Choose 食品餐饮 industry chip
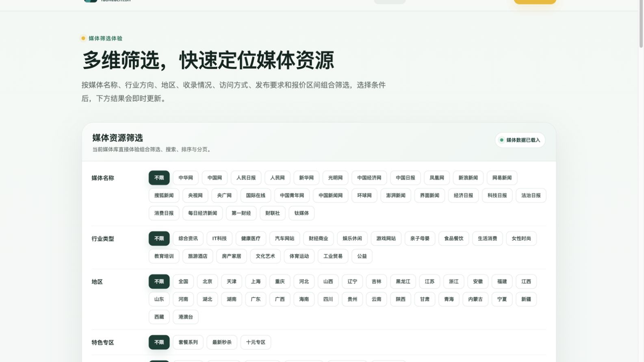This screenshot has height=362, width=644. [x=454, y=239]
